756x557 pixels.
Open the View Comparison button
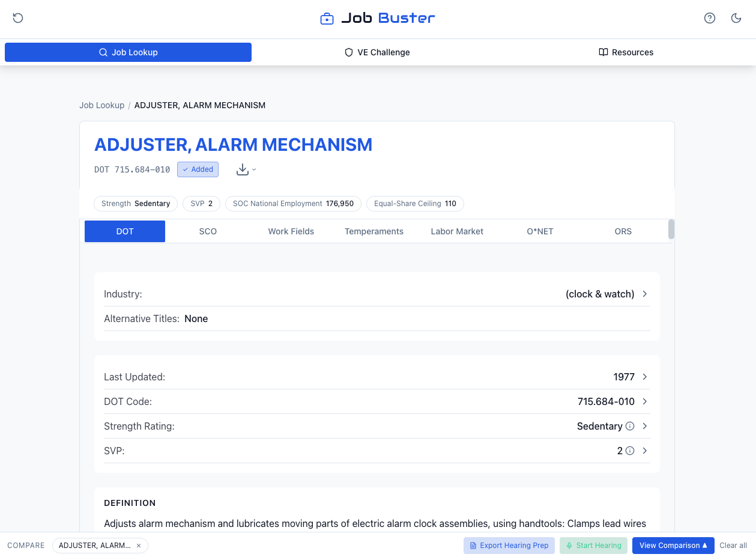point(673,546)
